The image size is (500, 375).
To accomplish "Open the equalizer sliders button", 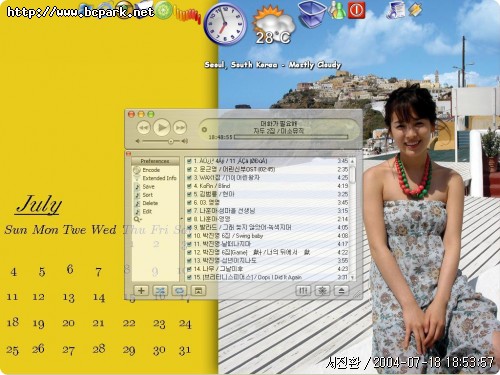I will click(303, 291).
